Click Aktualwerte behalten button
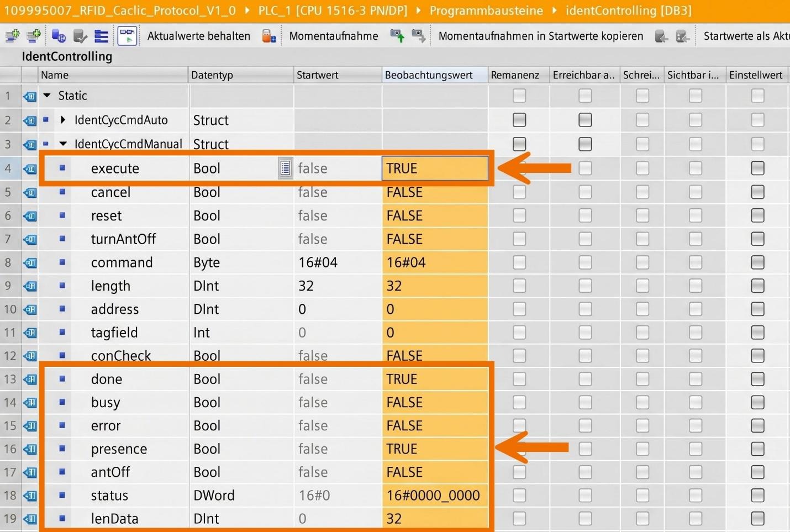This screenshot has width=790, height=532. click(x=198, y=36)
